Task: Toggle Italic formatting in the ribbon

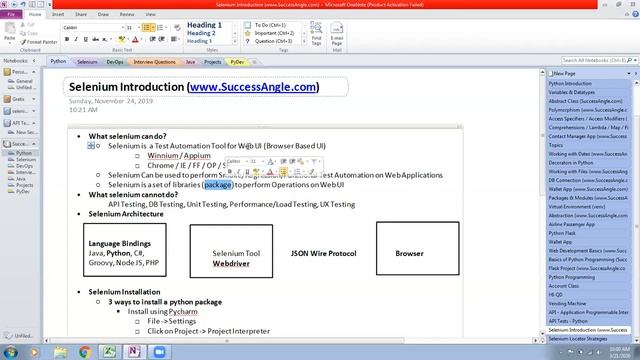Action: (76, 39)
